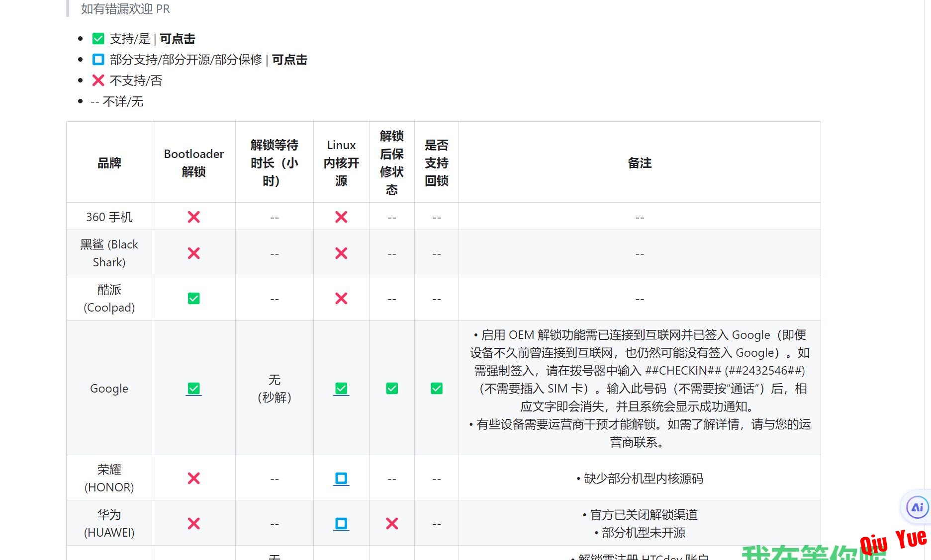
Task: Click the 备注 column header
Action: click(x=640, y=162)
